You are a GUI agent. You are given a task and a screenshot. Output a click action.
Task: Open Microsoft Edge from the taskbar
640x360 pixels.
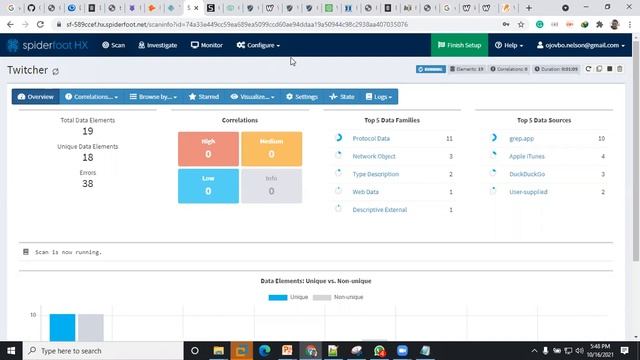[x=264, y=351]
